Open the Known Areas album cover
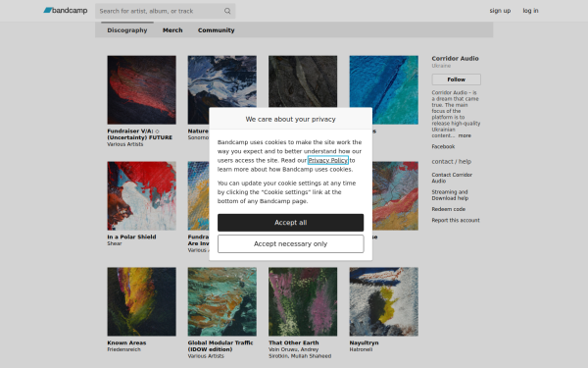The image size is (588, 368). [141, 301]
